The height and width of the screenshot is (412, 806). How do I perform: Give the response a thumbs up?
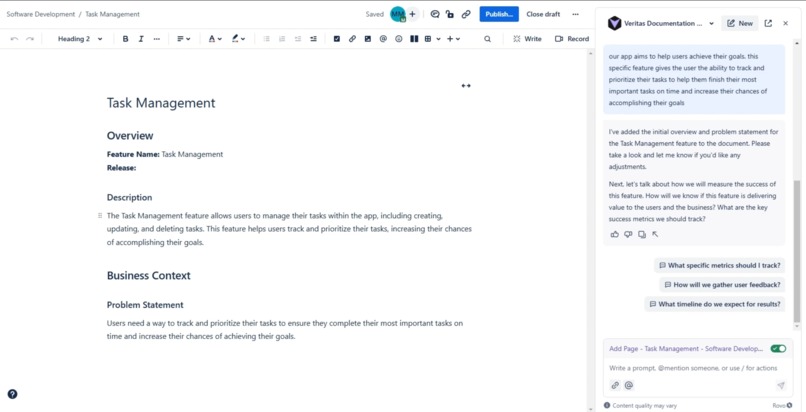coord(614,234)
